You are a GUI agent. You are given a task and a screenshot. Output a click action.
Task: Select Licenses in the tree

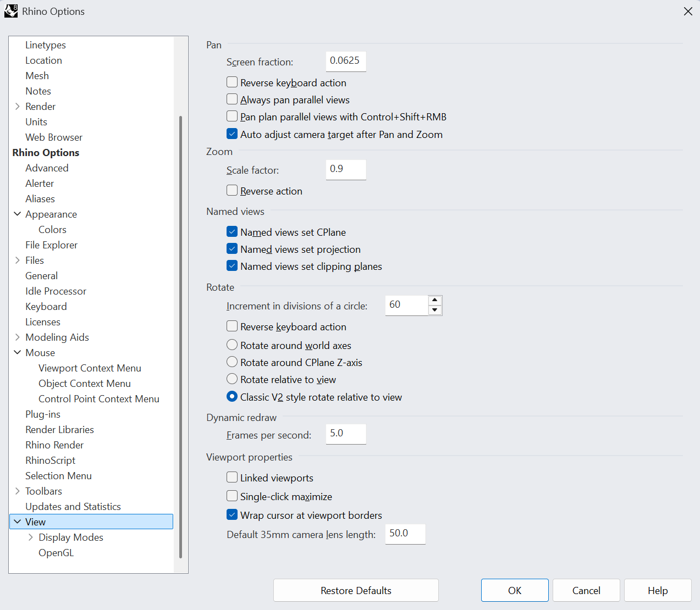pos(43,321)
